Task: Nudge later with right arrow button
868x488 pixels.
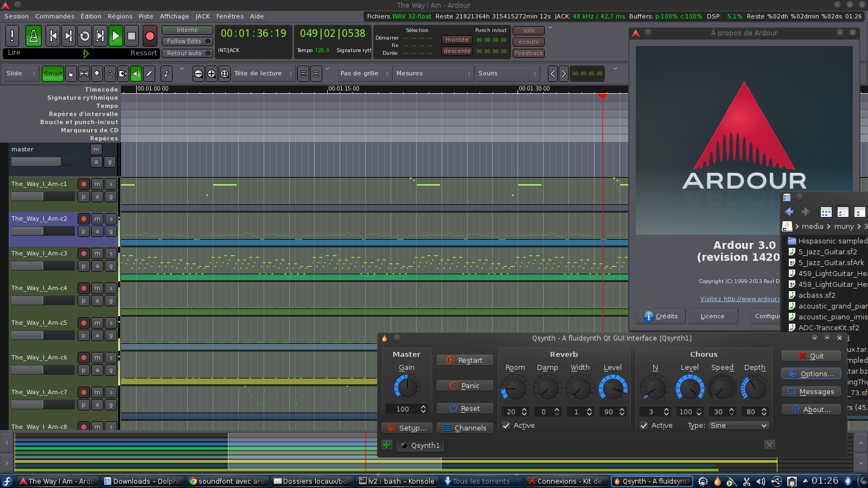Action: pyautogui.click(x=564, y=74)
